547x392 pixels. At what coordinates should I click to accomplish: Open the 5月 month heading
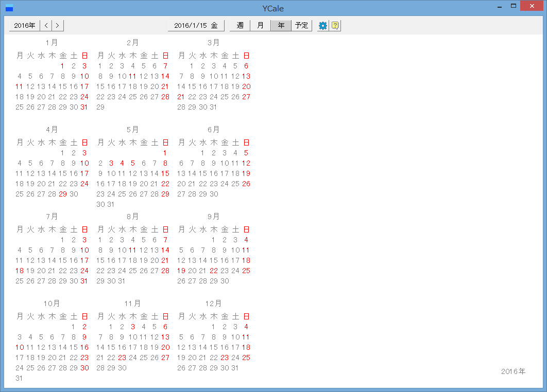pyautogui.click(x=132, y=130)
